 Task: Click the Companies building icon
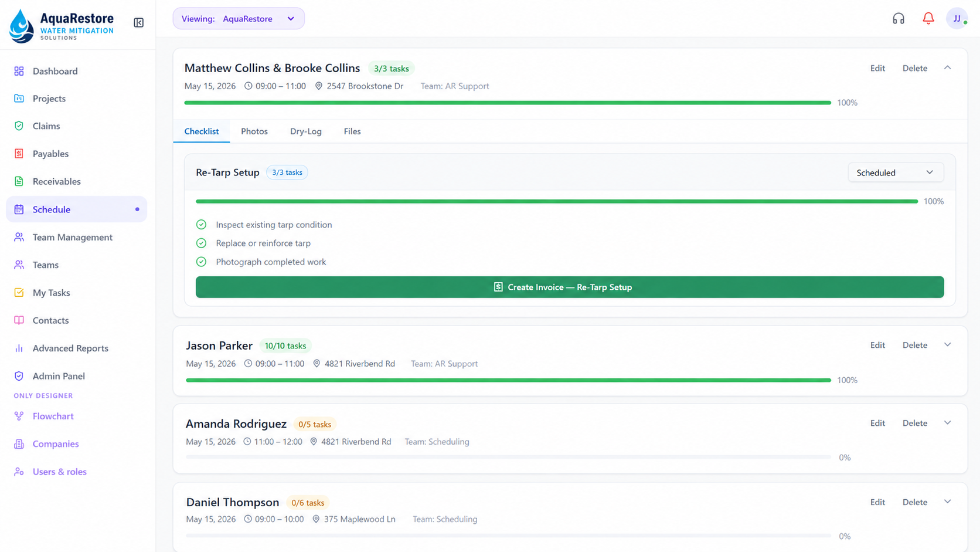19,444
